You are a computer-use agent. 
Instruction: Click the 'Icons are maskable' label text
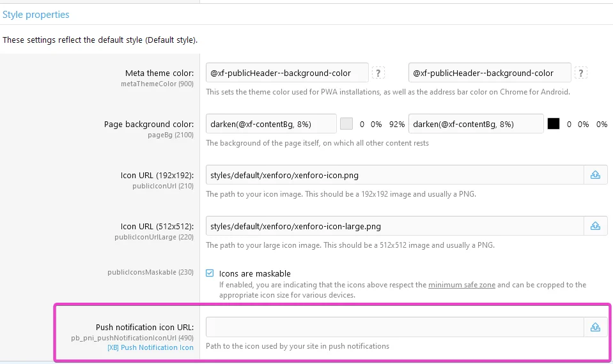(254, 273)
